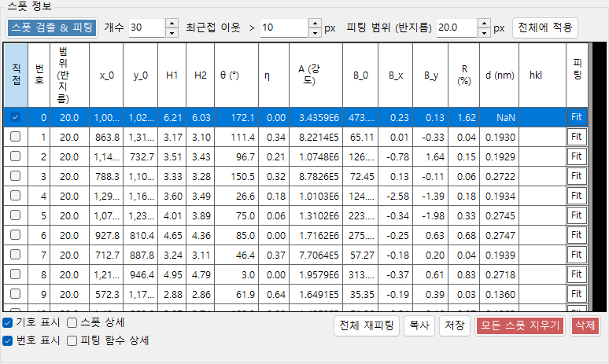Sort by the A (강도) column header
Image resolution: width=609 pixels, height=364 pixels.
point(316,75)
